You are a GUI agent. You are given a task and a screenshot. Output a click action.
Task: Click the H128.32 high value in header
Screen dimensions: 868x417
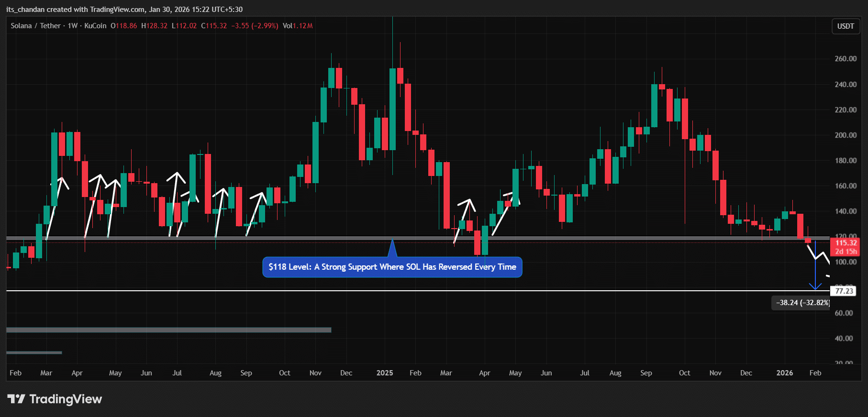click(154, 26)
